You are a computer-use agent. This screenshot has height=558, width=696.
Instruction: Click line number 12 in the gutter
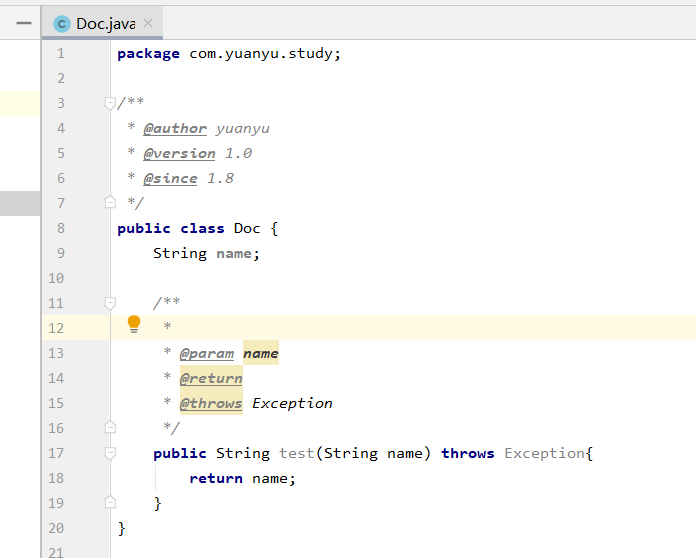[x=56, y=328]
